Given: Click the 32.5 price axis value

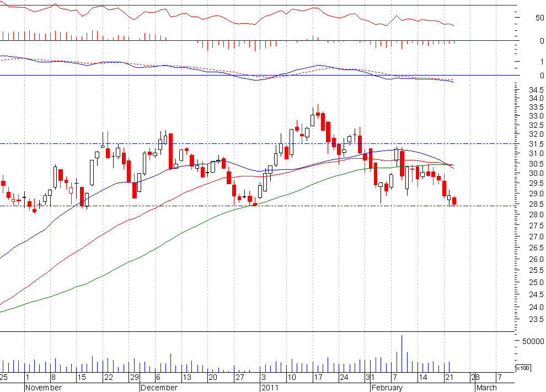Looking at the screenshot, I should tap(536, 125).
